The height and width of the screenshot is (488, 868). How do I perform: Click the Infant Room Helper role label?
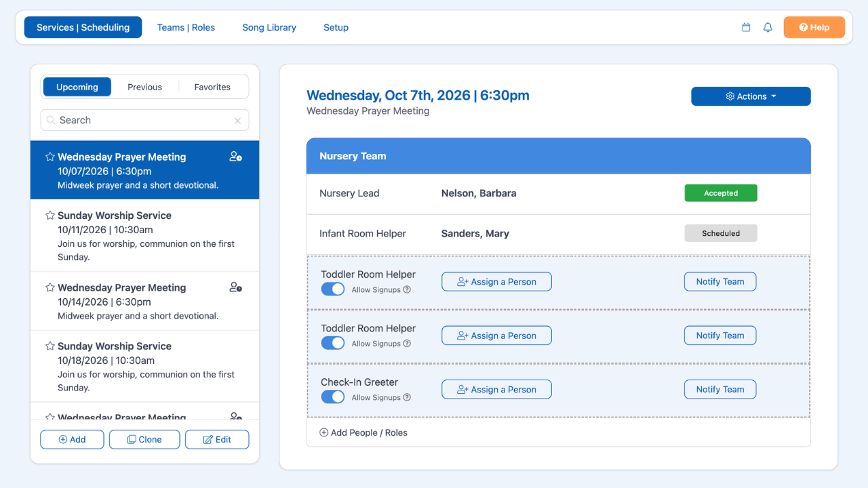[x=363, y=233]
